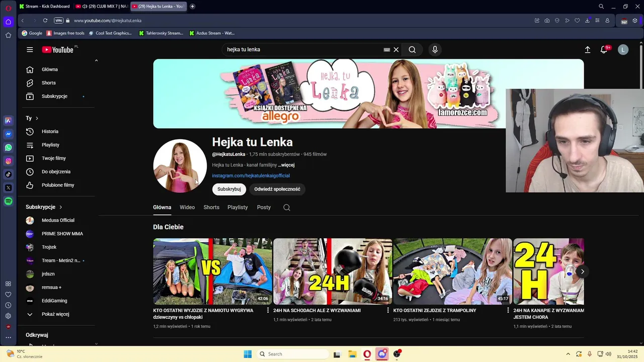The image size is (644, 362).
Task: Open the instagram.com/hejkatulenkaigofficial link
Action: click(251, 175)
